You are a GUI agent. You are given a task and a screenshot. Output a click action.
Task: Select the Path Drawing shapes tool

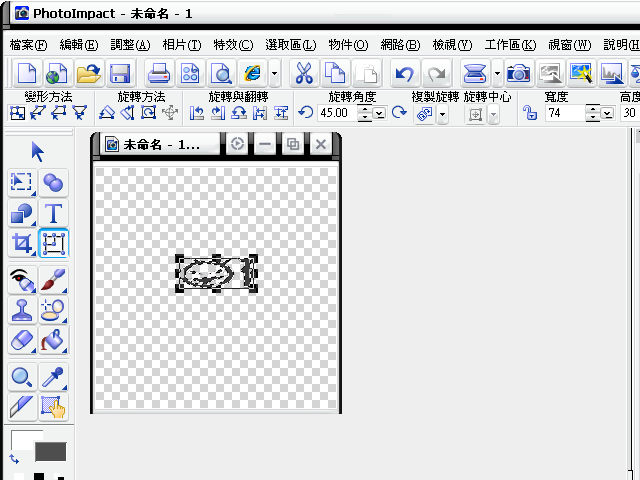[x=22, y=213]
